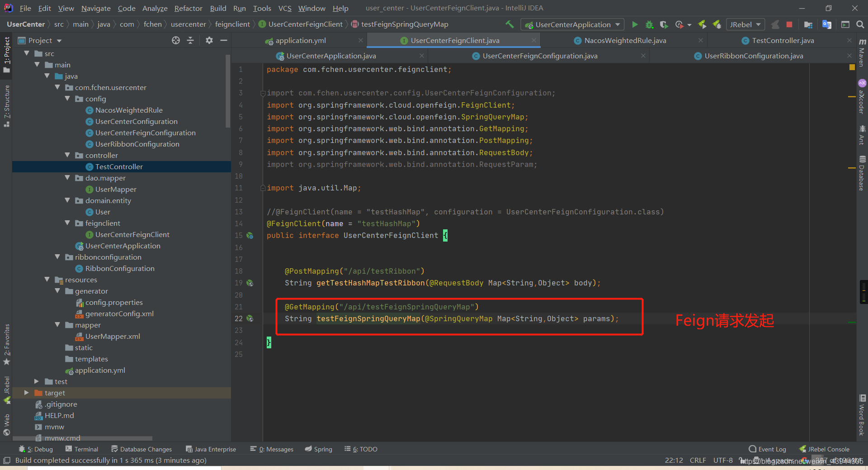Click the Build project hammer icon

coord(509,24)
